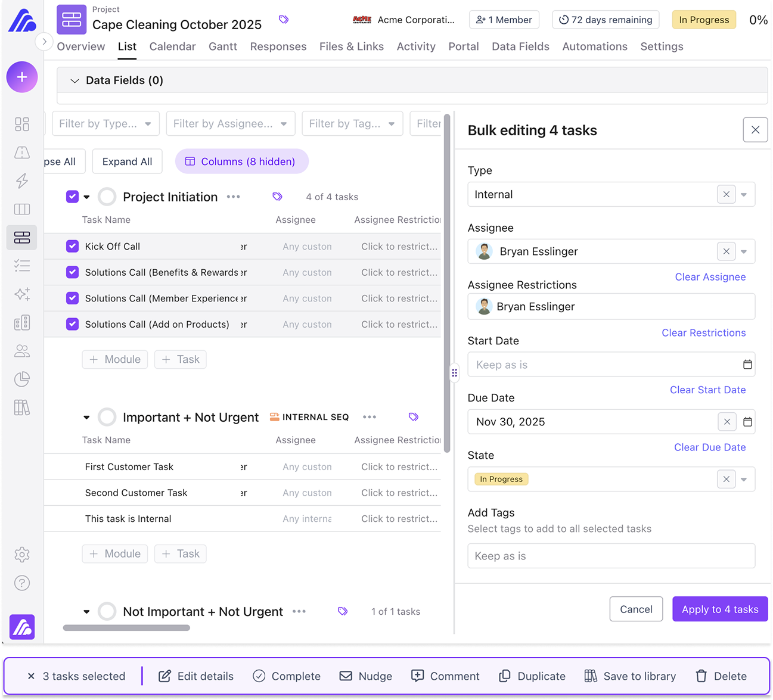Screen dimensions: 773x700
Task: Uncheck the Kick Off Call task checkbox
Action: 72,246
